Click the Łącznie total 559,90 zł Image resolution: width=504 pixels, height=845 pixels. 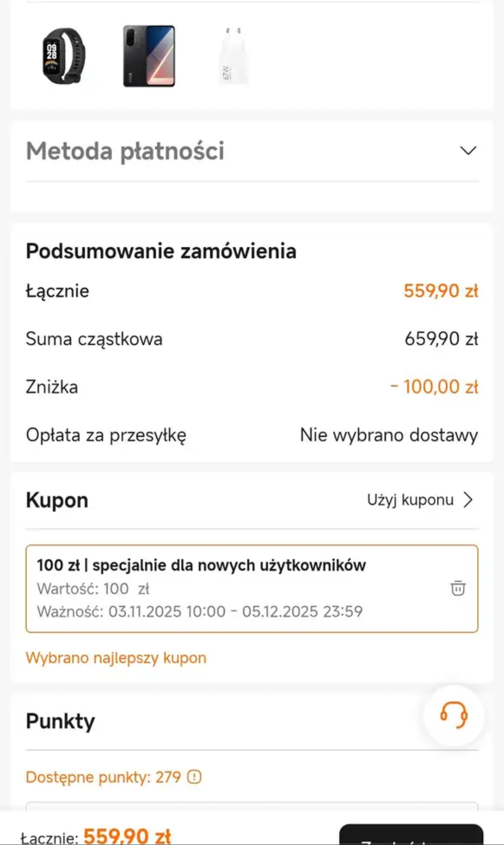click(x=441, y=290)
